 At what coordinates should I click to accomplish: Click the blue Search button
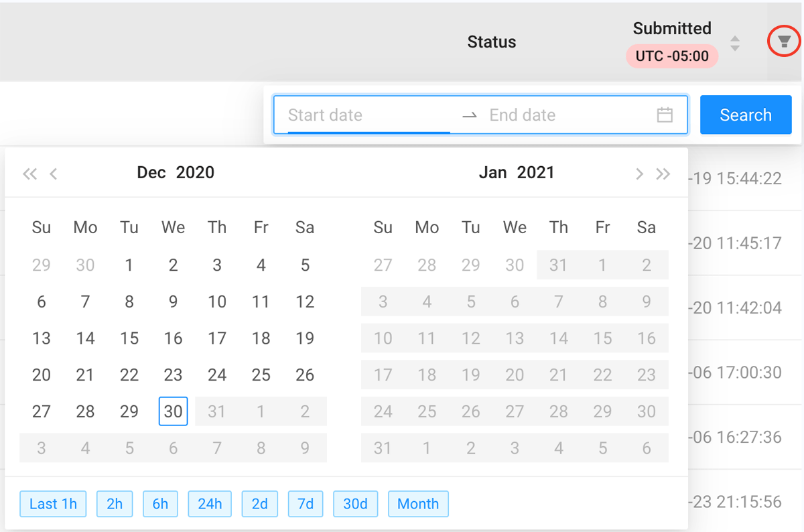pos(746,115)
